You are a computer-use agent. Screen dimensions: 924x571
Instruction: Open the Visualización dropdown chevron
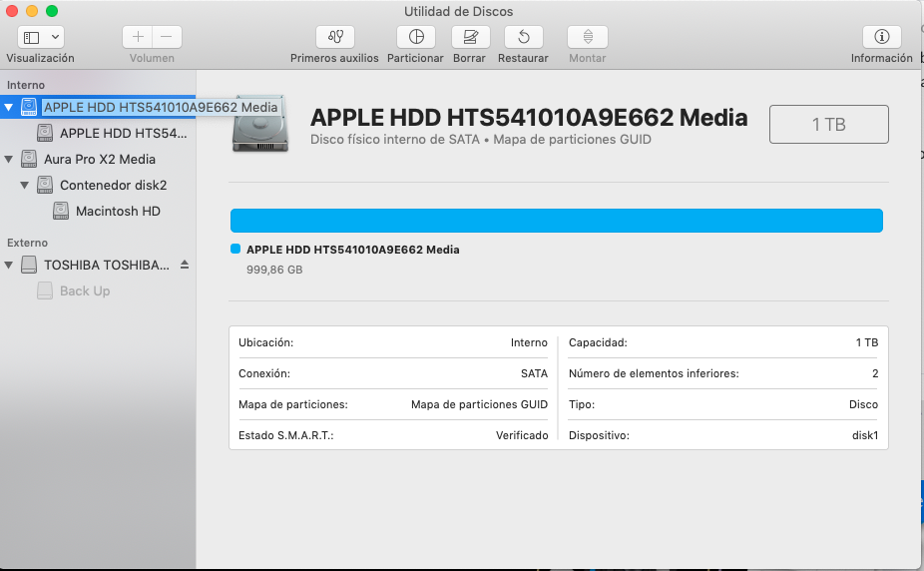pos(56,37)
